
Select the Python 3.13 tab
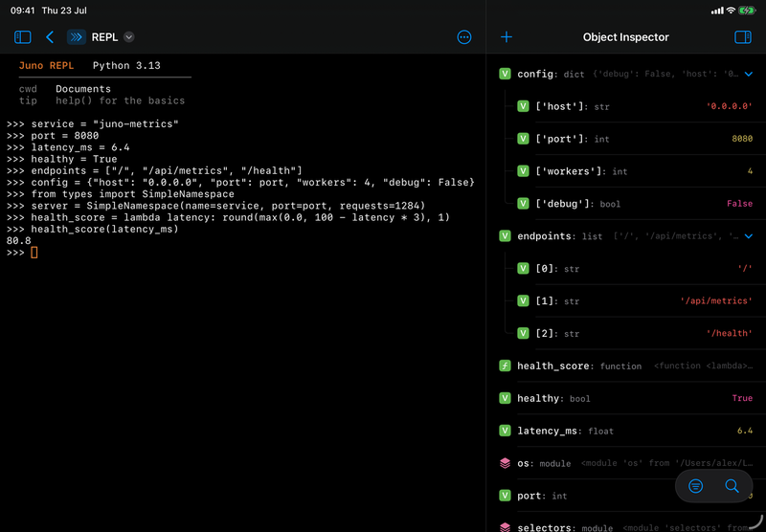pos(126,65)
